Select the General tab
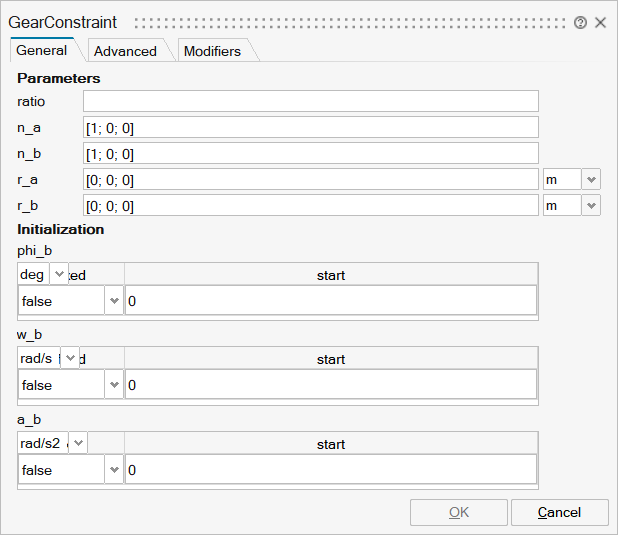Viewport: 618px width, 535px height. (42, 50)
